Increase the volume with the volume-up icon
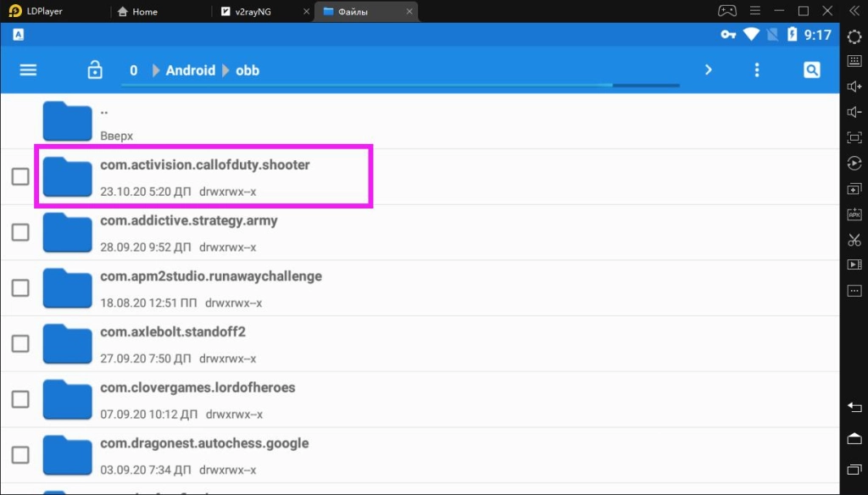 coord(854,86)
